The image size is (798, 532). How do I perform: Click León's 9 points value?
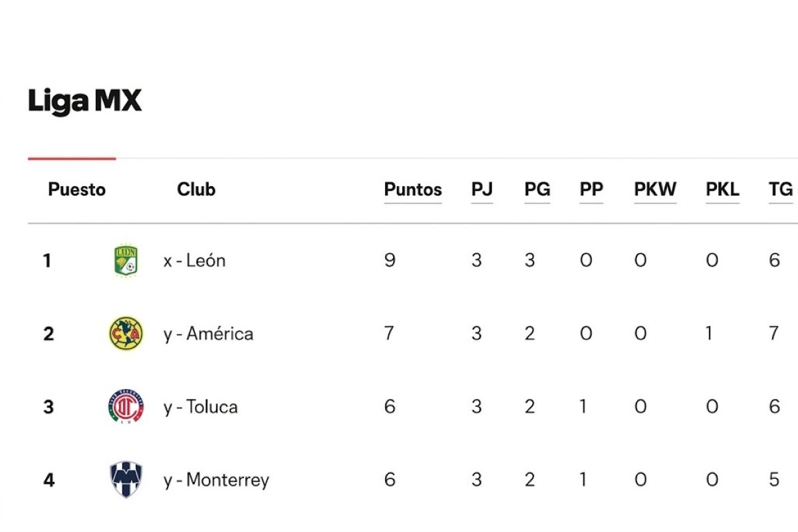(x=390, y=260)
